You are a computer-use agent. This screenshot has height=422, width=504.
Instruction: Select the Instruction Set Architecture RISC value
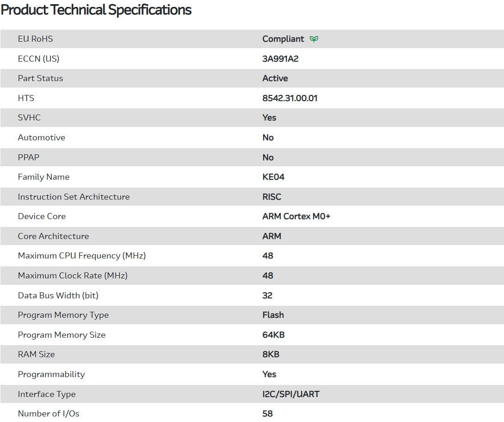[272, 197]
